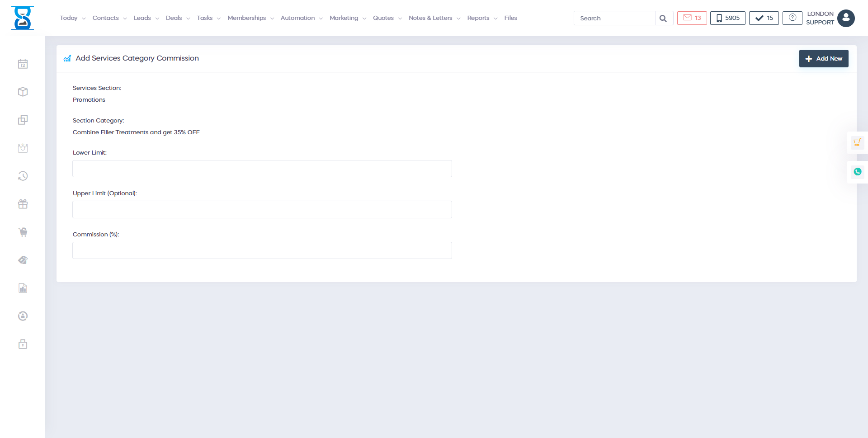Click the phone indicator showing 5905
Image resolution: width=868 pixels, height=438 pixels.
click(x=727, y=18)
